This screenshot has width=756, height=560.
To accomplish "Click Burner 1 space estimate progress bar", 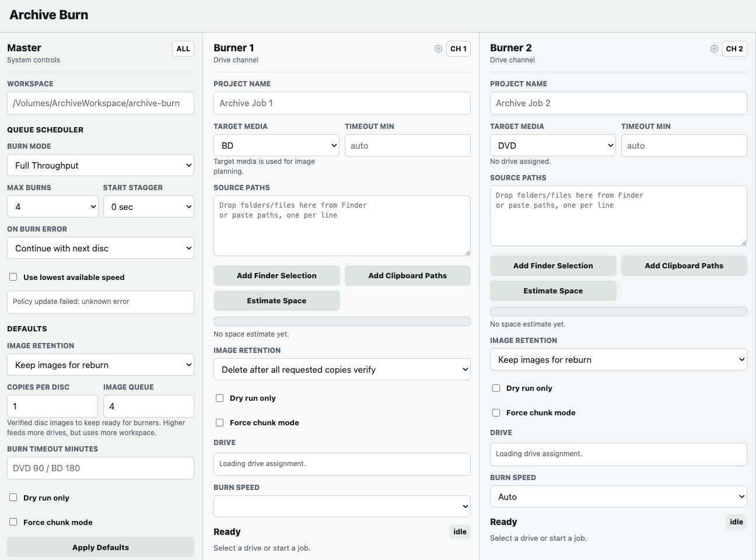I will point(342,321).
